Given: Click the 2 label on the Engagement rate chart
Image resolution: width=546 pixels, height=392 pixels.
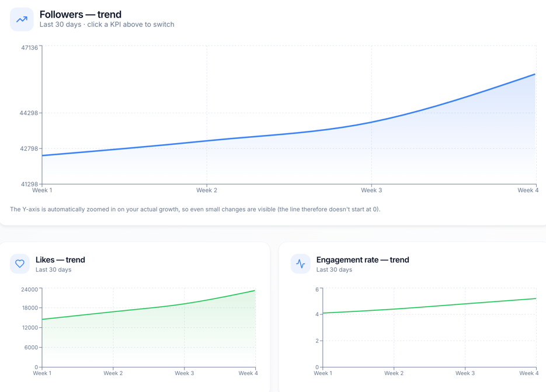Looking at the screenshot, I should coord(317,341).
